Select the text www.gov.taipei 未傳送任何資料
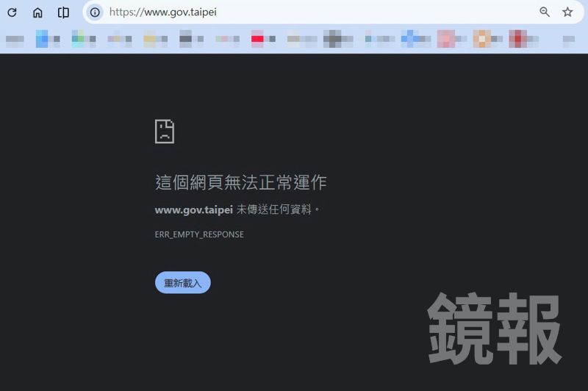Image resolution: width=588 pixels, height=391 pixels. (x=237, y=209)
